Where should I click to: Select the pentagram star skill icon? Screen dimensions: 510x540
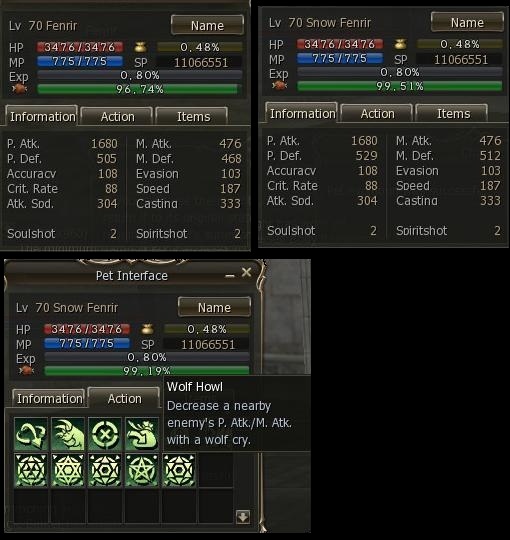click(142, 470)
